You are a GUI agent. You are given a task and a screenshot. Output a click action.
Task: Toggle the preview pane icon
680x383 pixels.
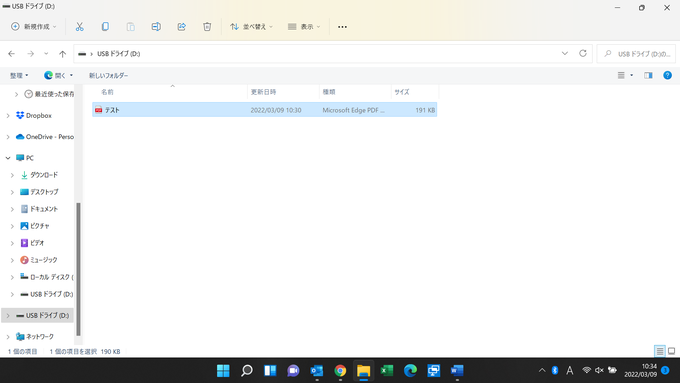(648, 75)
